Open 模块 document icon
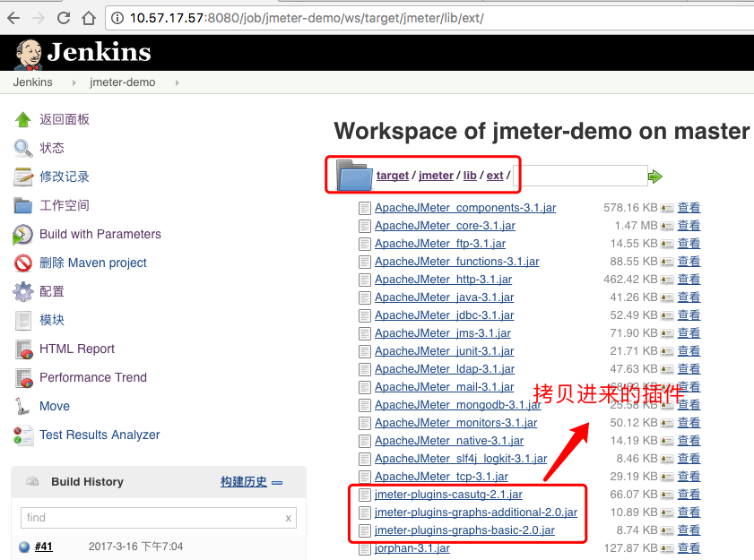This screenshot has width=754, height=560. click(22, 321)
